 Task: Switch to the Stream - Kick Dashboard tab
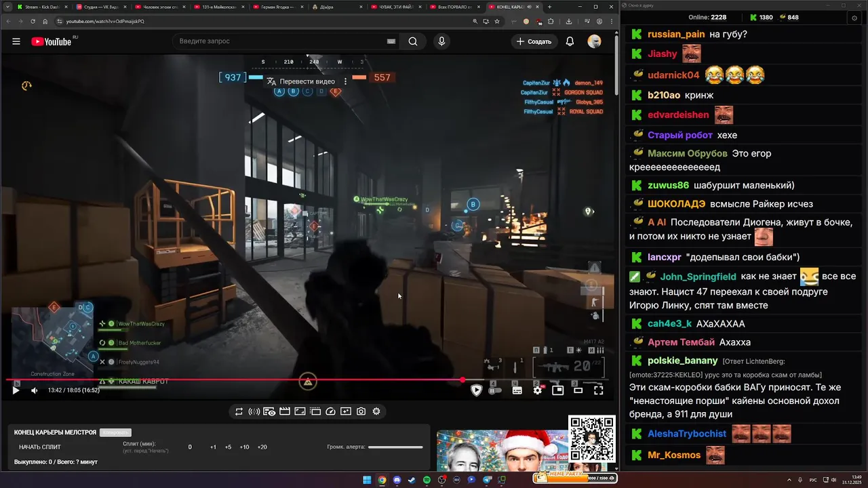coord(41,7)
